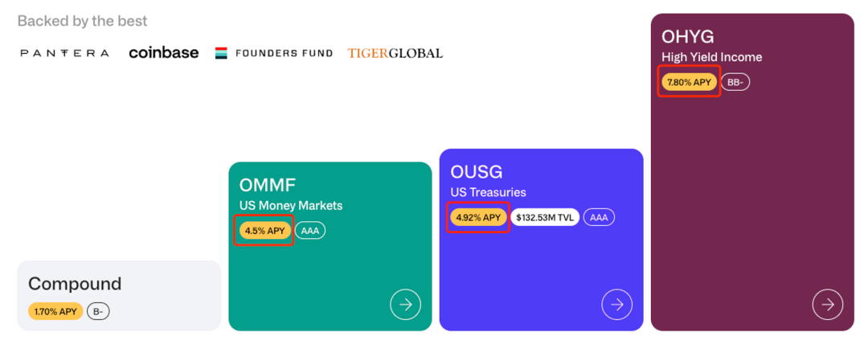868x341 pixels.
Task: Click the arrow icon on OMMF card
Action: [405, 305]
